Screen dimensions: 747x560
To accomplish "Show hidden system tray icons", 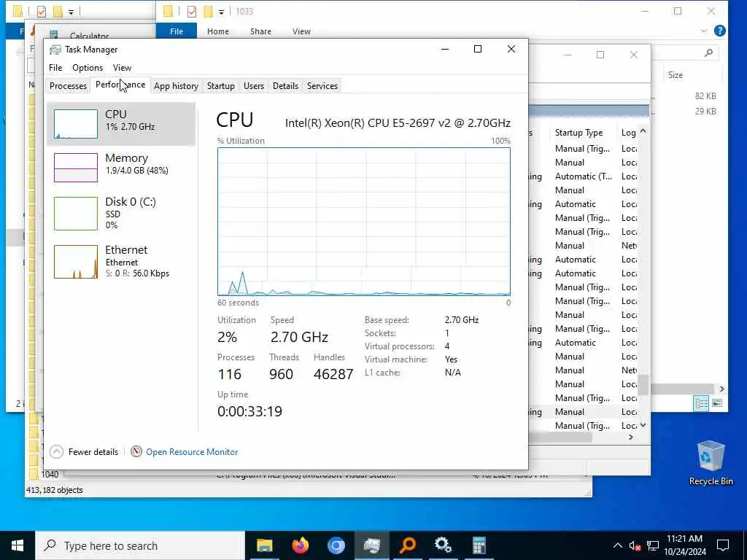I will coord(617,545).
